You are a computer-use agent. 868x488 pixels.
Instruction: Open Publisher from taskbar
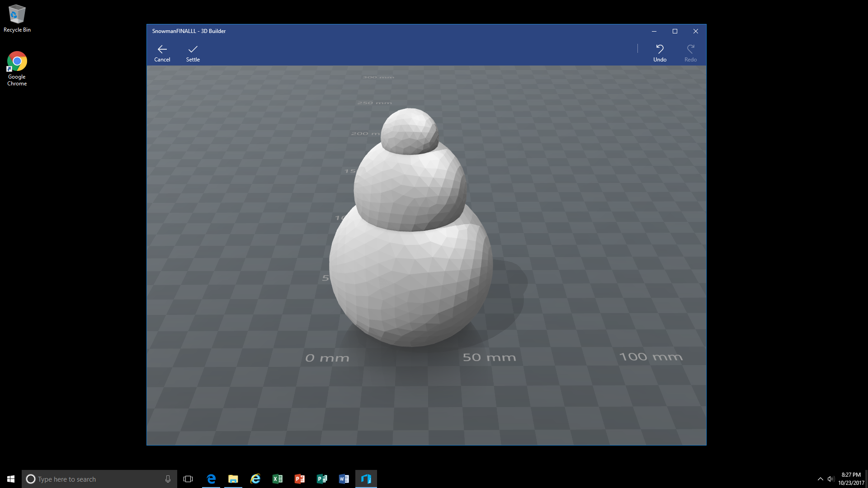click(x=322, y=479)
